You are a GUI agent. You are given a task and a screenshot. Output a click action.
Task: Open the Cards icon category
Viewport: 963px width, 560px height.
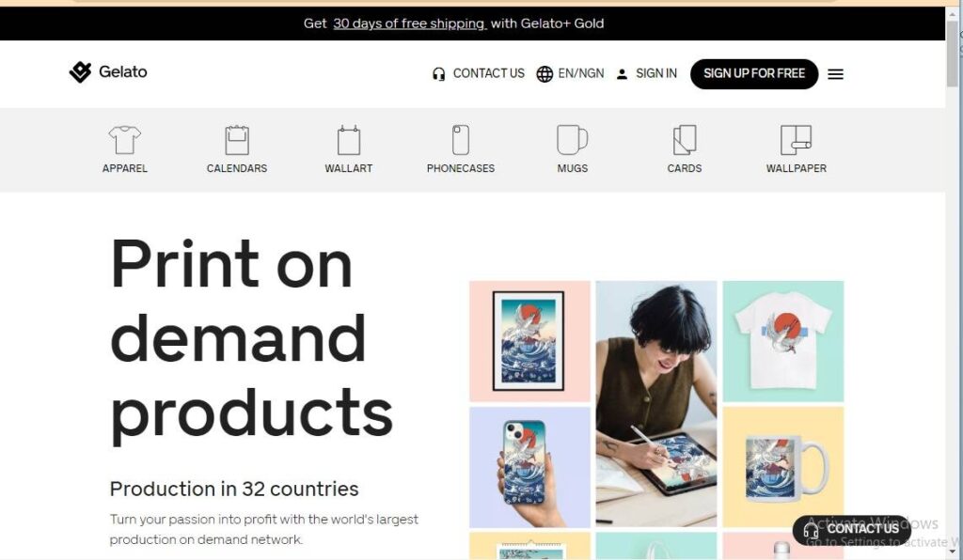[x=685, y=140]
